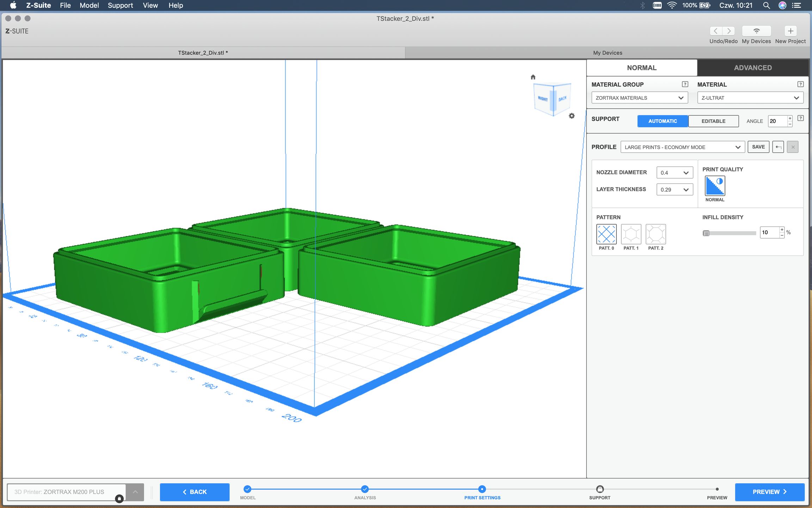Decrease the support angle value
Image resolution: width=812 pixels, height=508 pixels.
[x=790, y=124]
